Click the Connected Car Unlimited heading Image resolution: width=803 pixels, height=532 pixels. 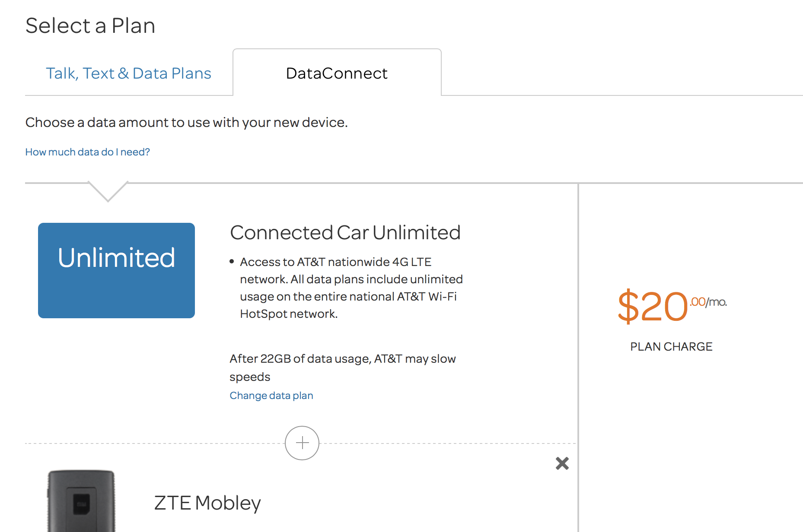coord(345,232)
